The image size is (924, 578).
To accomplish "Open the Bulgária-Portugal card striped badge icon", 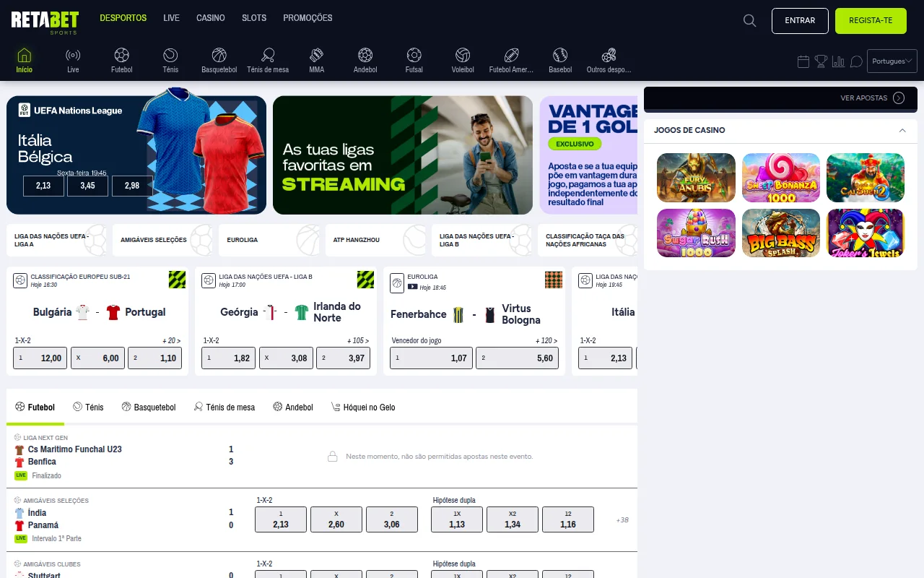I will [x=177, y=280].
